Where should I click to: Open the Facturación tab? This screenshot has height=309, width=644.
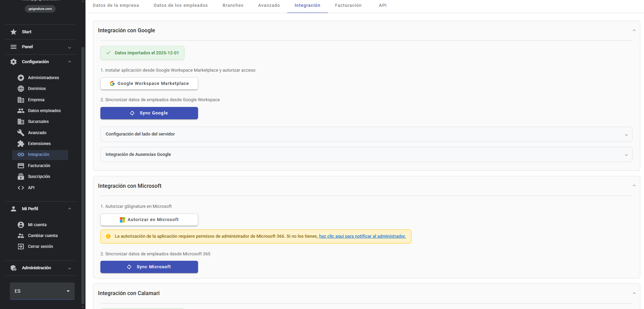point(348,5)
